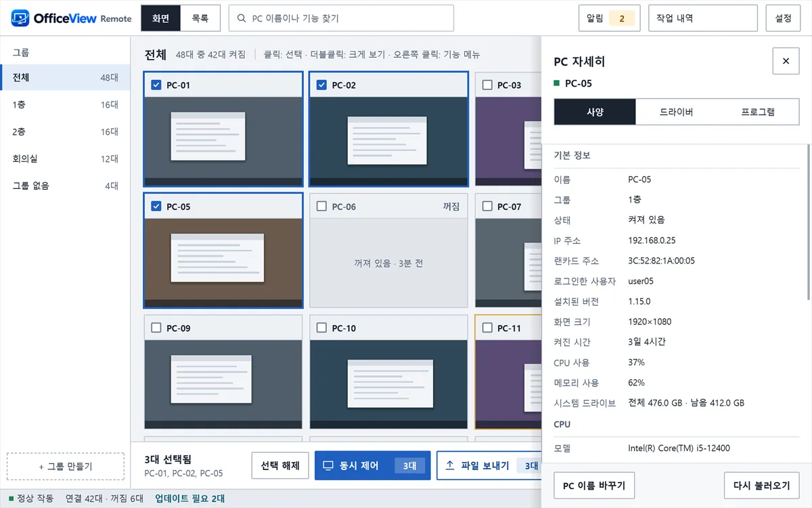Click the 파일 보내기 button
The height and width of the screenshot is (508, 812).
(489, 465)
